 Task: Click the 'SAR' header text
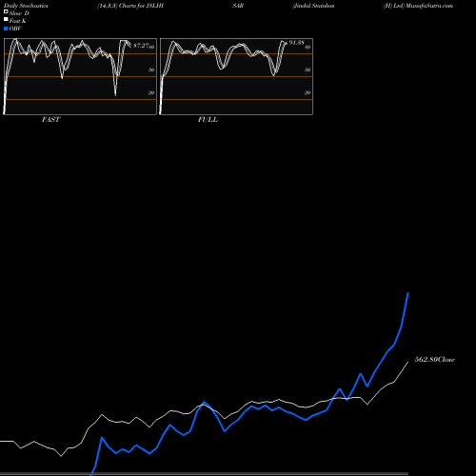(238, 6)
